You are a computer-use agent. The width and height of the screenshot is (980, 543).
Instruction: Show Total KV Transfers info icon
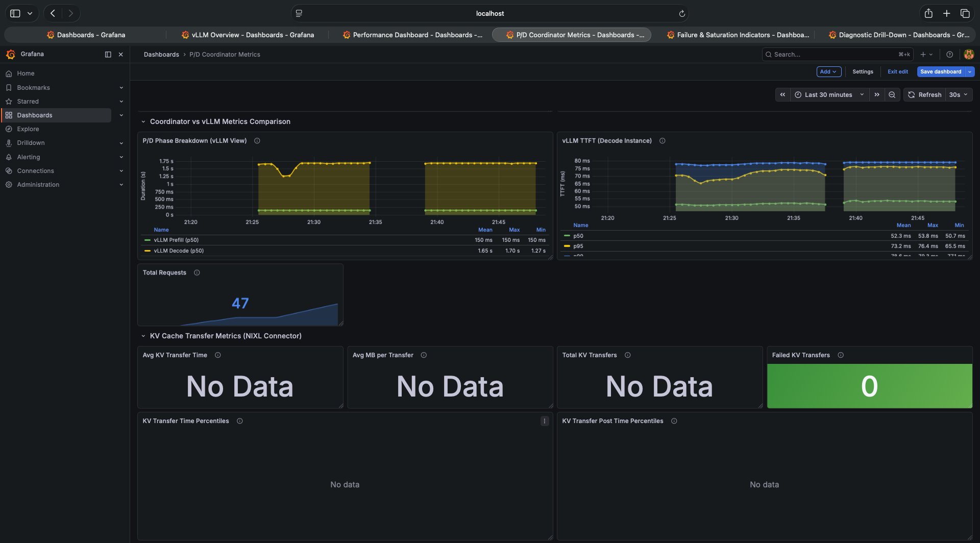(x=628, y=355)
